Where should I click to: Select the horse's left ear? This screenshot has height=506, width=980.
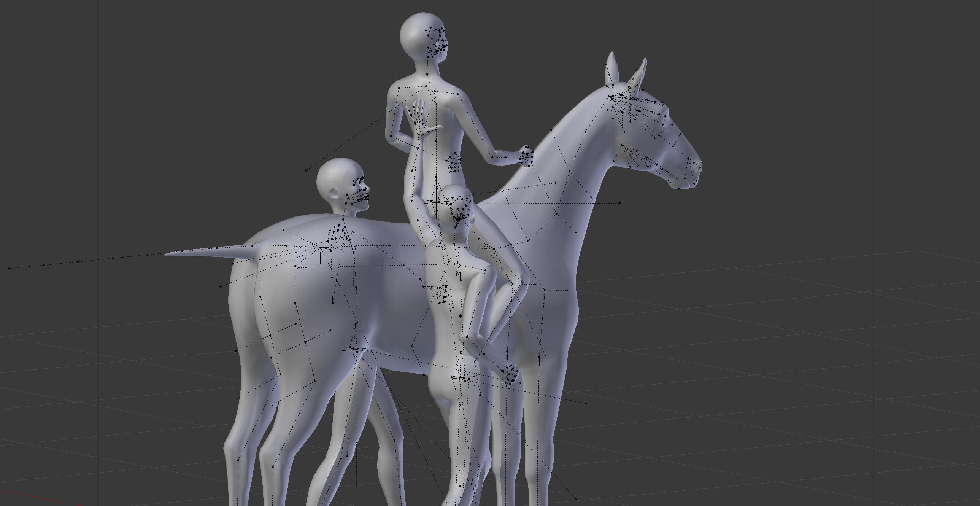click(612, 68)
